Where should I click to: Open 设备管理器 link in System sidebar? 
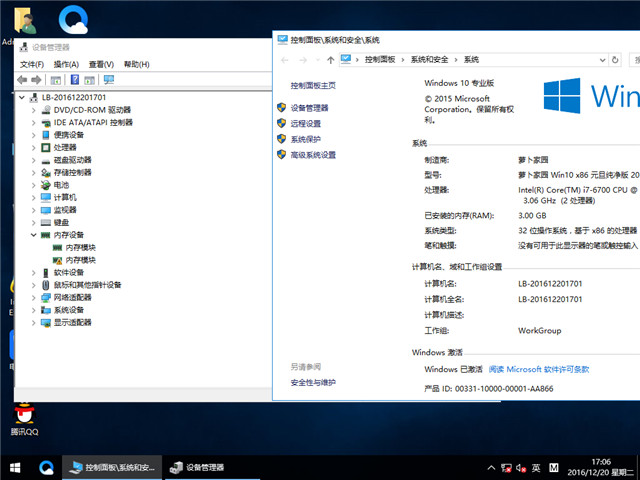(309, 108)
